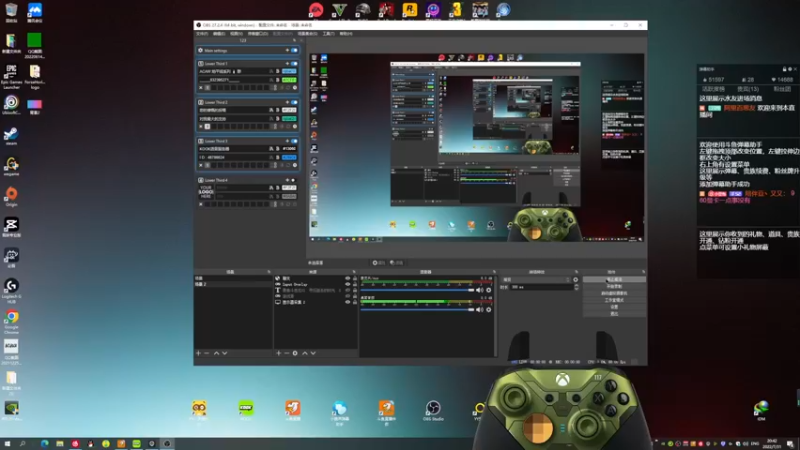Click the X clear icon in Lower Third 2 slots row
This screenshot has height=450, width=800.
pos(201,127)
